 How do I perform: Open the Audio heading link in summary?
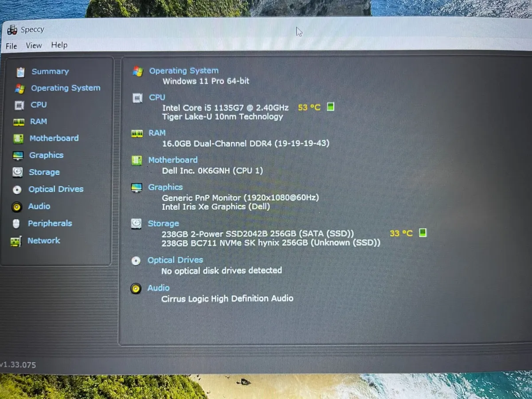point(158,288)
